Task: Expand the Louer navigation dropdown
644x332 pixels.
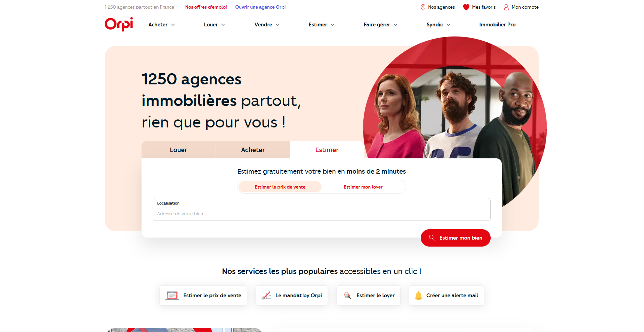Action: click(215, 25)
